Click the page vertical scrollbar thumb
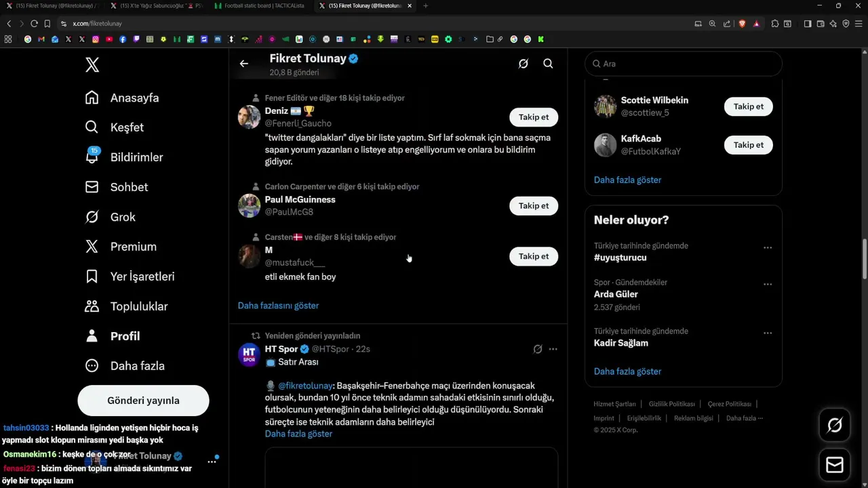The height and width of the screenshot is (488, 868). [865, 258]
